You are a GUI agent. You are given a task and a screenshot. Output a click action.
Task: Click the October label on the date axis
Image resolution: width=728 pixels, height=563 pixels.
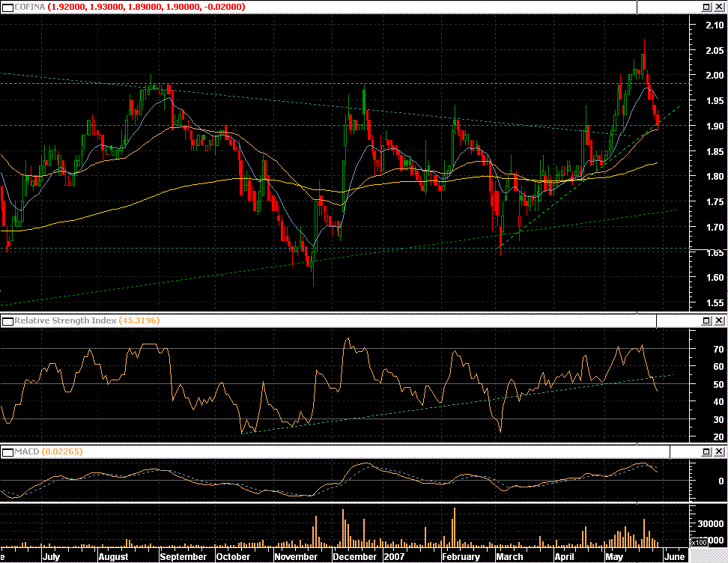(x=233, y=556)
